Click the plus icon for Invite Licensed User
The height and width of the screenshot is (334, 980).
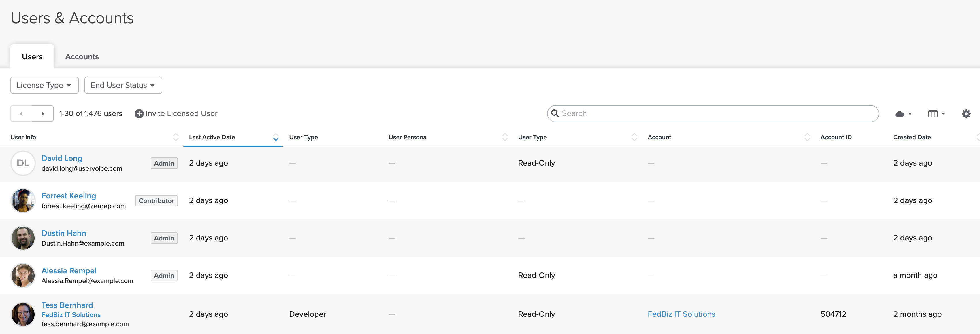coord(139,114)
